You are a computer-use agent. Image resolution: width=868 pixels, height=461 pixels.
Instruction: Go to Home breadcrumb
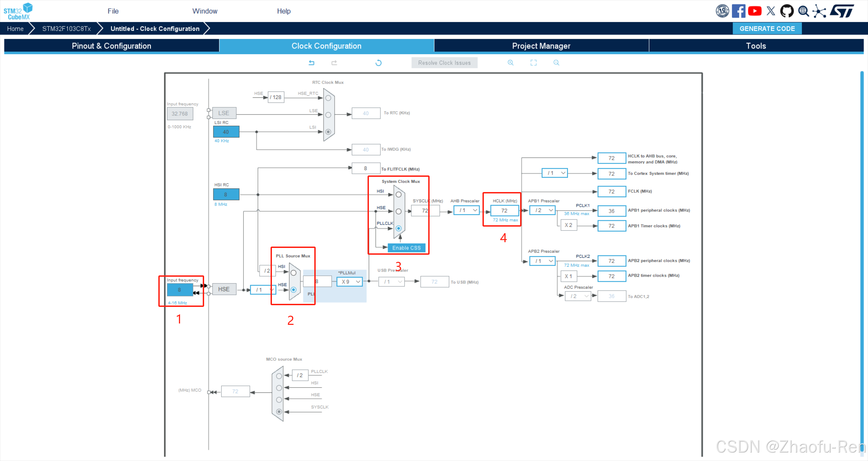[15, 28]
